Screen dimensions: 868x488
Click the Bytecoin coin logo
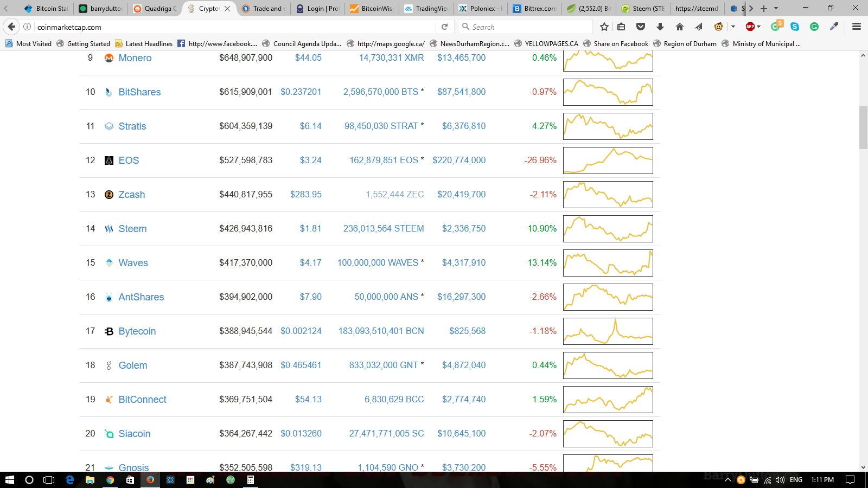click(x=109, y=331)
